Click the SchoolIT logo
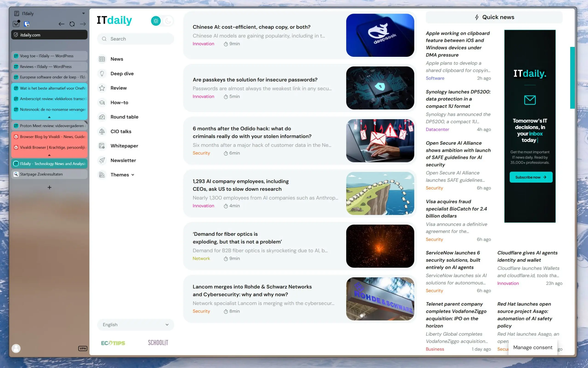The height and width of the screenshot is (368, 588). point(158,343)
